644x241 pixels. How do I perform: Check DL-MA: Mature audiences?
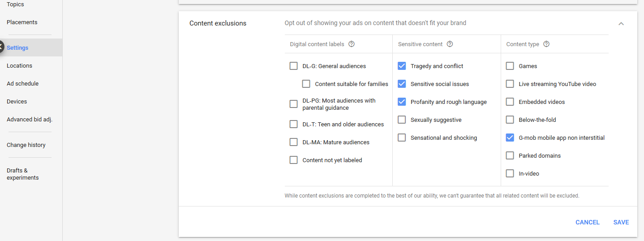click(x=293, y=142)
